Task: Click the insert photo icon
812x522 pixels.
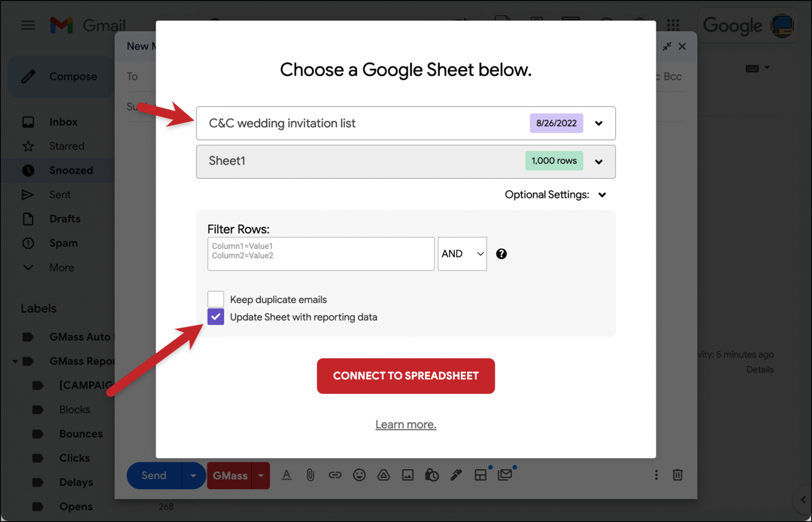Action: click(x=408, y=475)
